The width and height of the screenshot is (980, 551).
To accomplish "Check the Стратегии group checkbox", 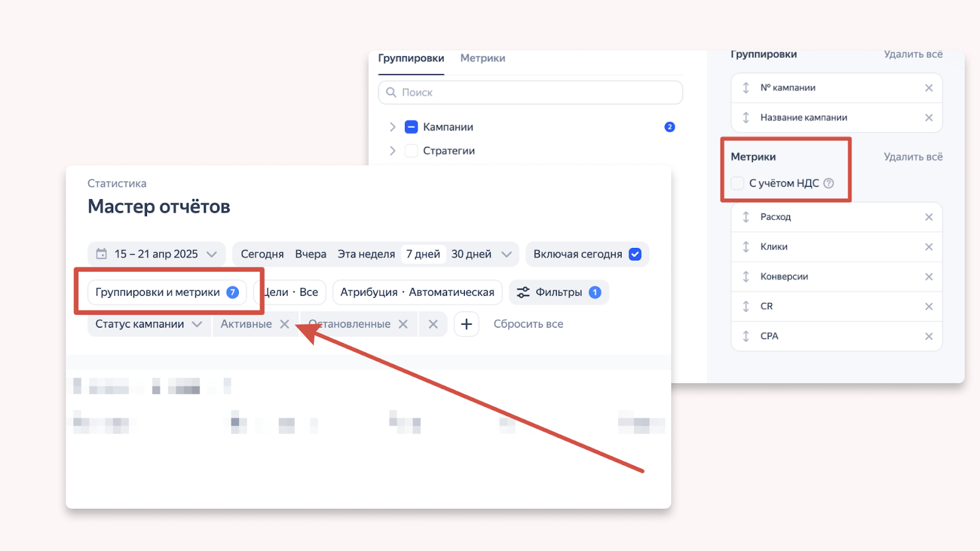I will (412, 151).
